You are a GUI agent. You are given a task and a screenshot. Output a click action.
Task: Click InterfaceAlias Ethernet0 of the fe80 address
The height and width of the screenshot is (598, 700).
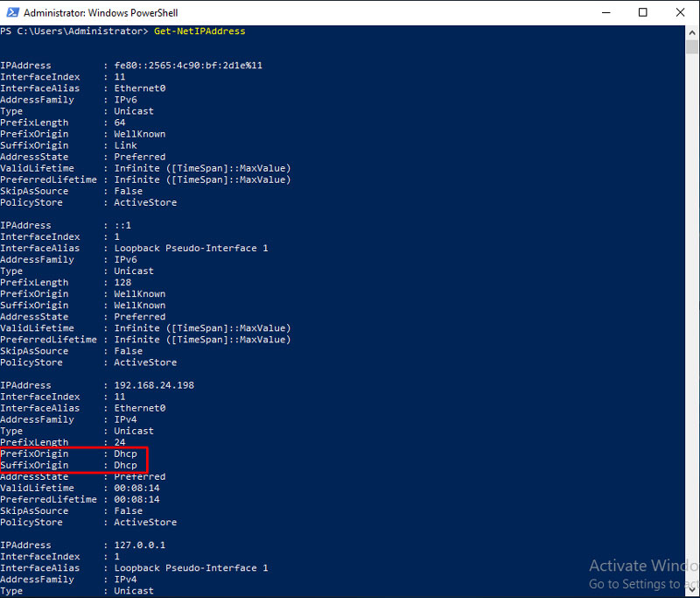pos(140,88)
